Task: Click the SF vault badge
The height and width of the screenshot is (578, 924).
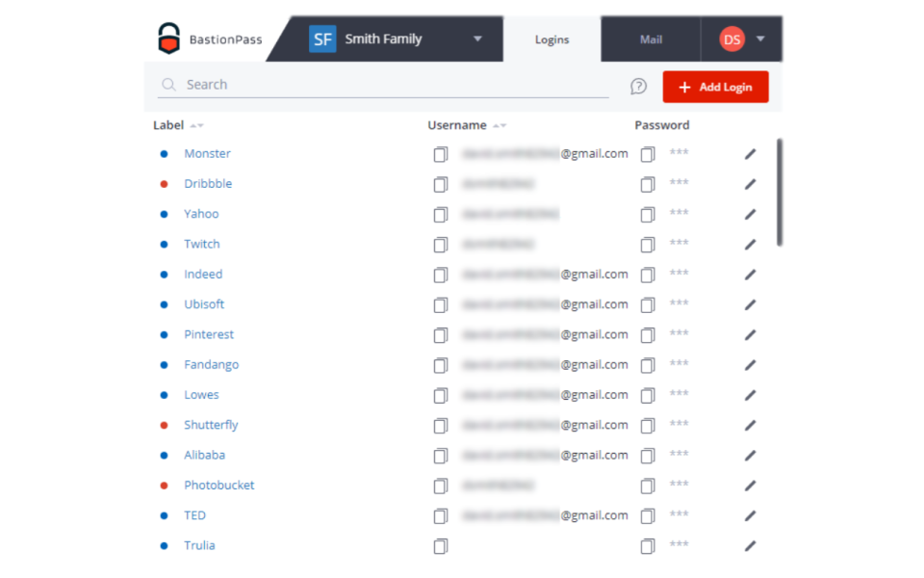Action: coord(322,39)
